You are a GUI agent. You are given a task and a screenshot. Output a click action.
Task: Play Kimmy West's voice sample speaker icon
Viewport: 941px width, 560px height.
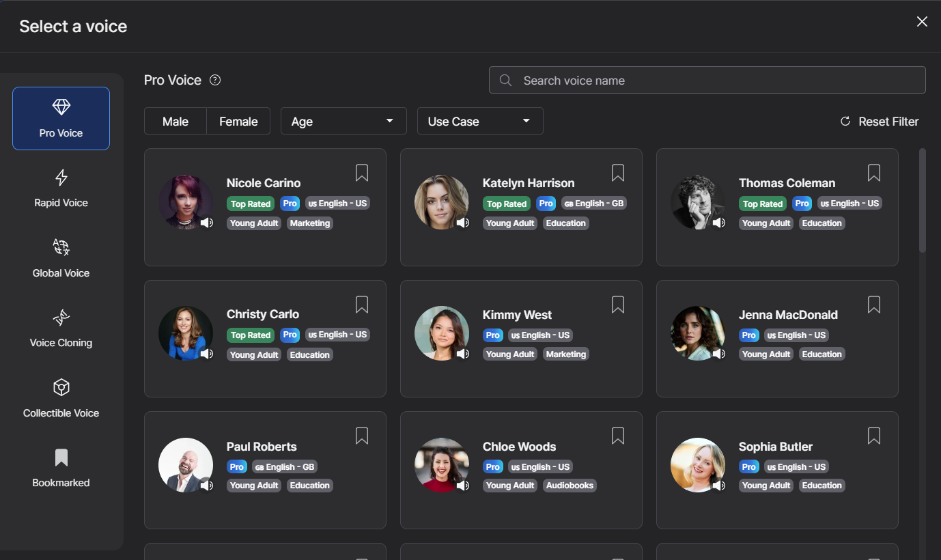[462, 354]
